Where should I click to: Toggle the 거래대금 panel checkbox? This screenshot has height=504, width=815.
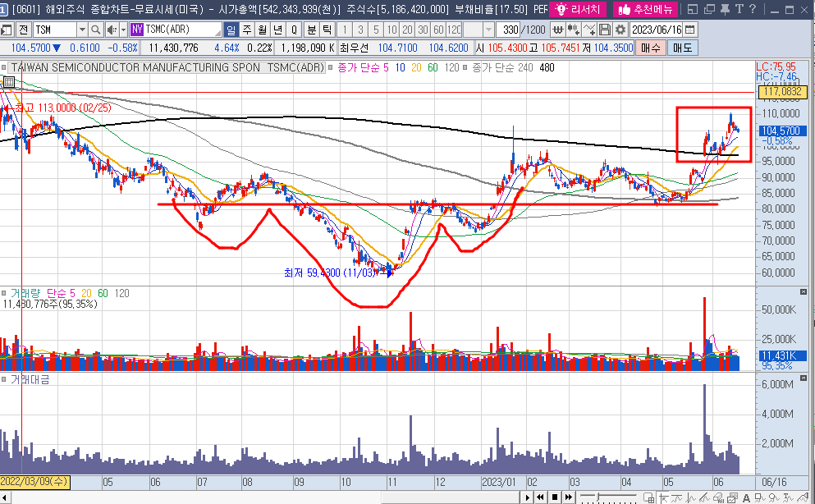point(3,380)
